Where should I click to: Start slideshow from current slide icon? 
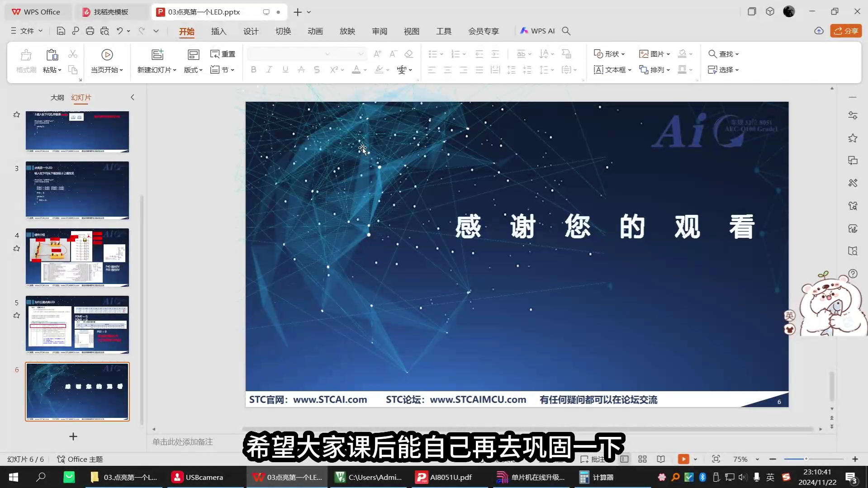click(x=107, y=55)
